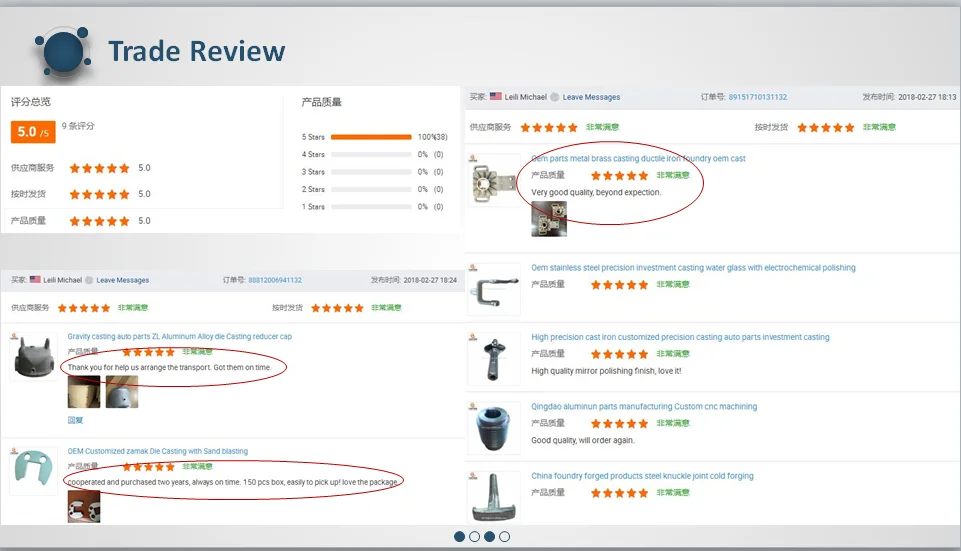The image size is (961, 551).
Task: Click the 按时发货 stars in summary panel
Action: click(99, 194)
